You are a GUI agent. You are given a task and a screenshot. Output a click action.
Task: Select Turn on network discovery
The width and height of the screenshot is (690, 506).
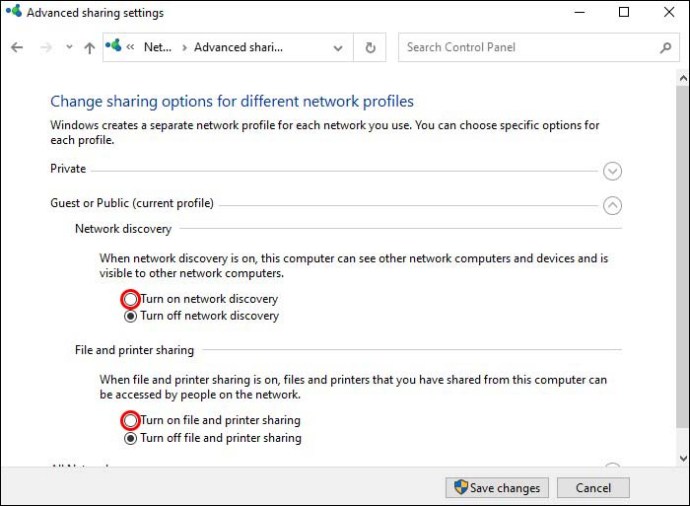coord(130,299)
